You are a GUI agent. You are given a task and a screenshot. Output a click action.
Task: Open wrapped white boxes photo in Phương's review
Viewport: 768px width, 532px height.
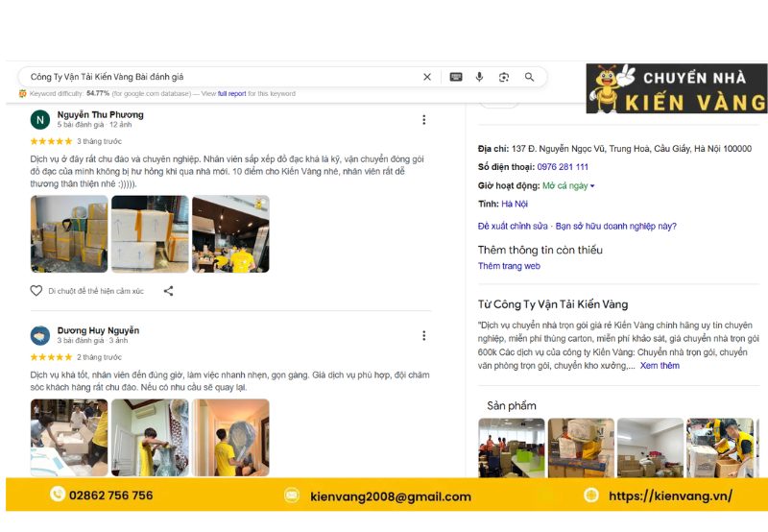click(x=150, y=234)
